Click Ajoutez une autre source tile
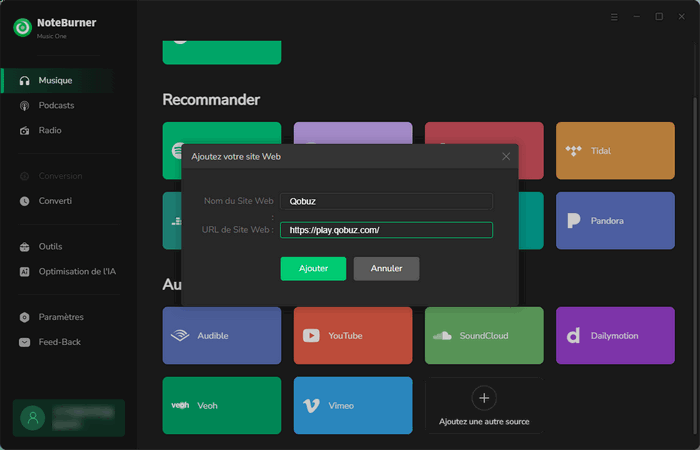The height and width of the screenshot is (450, 700). pos(484,405)
